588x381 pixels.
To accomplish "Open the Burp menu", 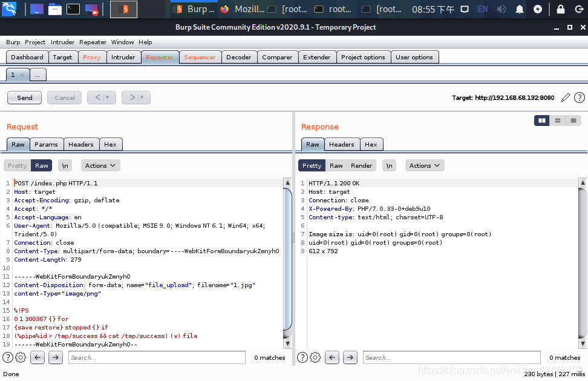I will tap(13, 42).
